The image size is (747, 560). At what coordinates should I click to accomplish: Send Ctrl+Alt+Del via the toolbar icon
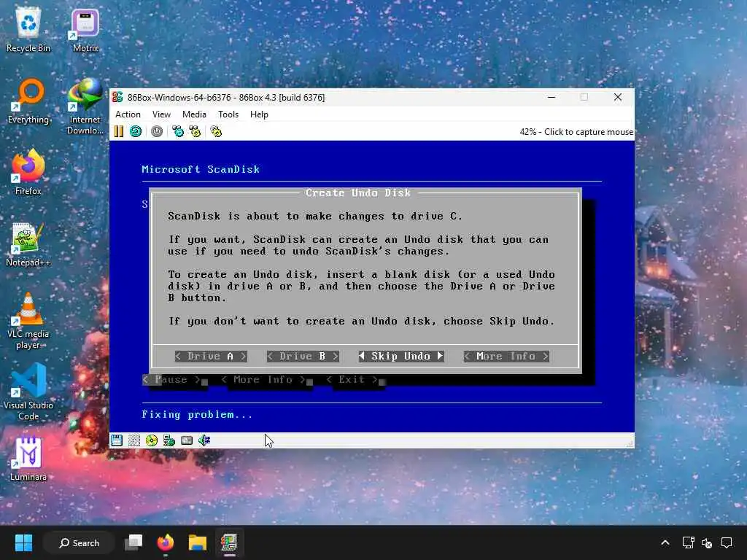click(x=178, y=131)
